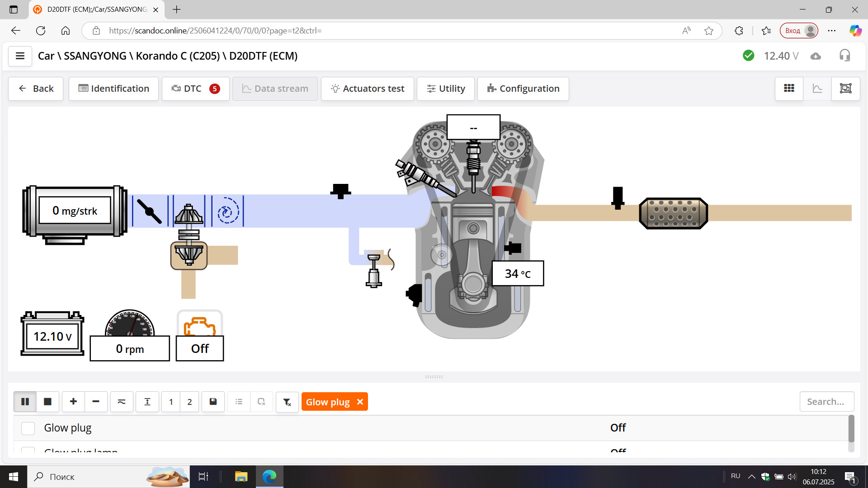Open the Actuators test tab
The height and width of the screenshot is (488, 868).
click(x=367, y=89)
